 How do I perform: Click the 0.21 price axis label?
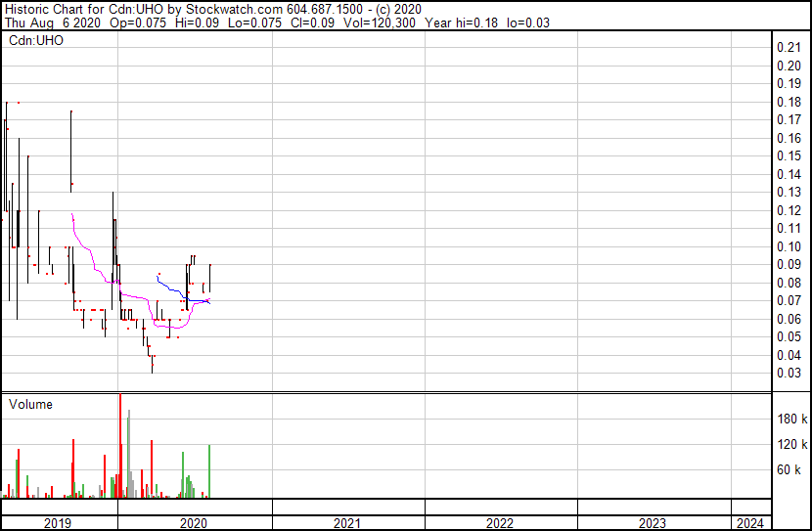tap(788, 48)
